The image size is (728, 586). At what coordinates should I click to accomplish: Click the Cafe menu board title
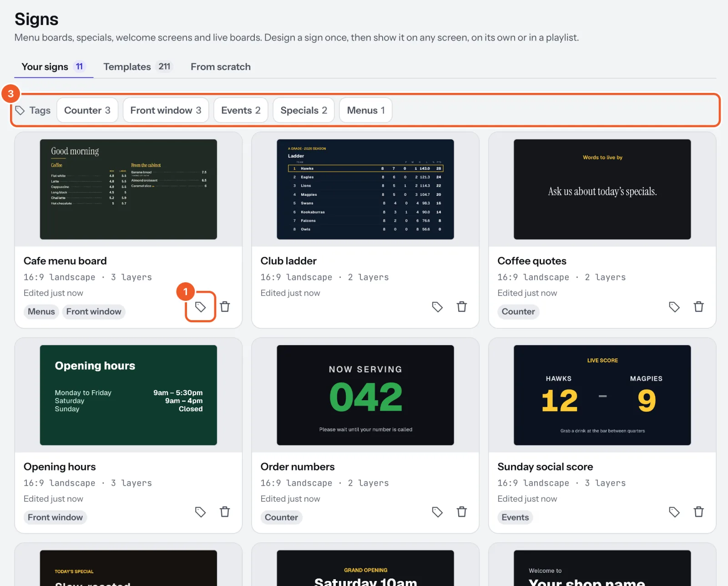click(x=65, y=261)
